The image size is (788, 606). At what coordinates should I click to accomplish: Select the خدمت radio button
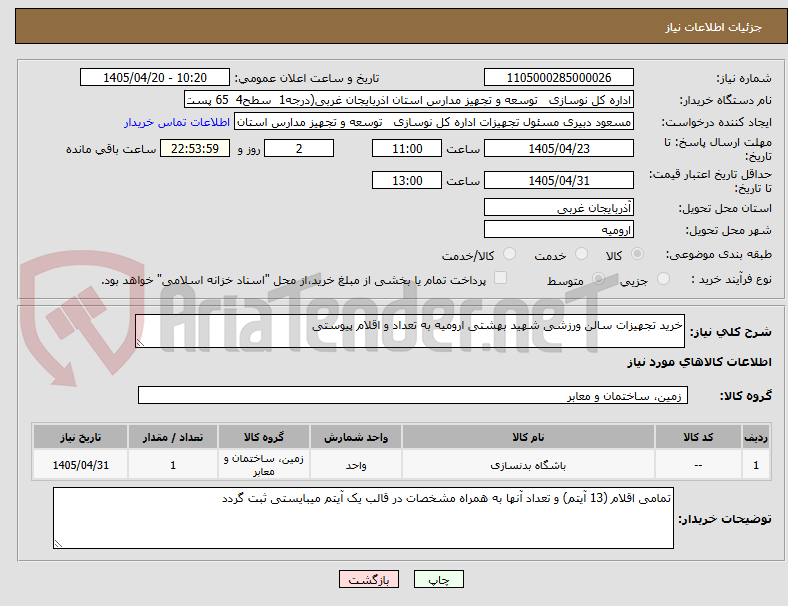click(x=581, y=254)
